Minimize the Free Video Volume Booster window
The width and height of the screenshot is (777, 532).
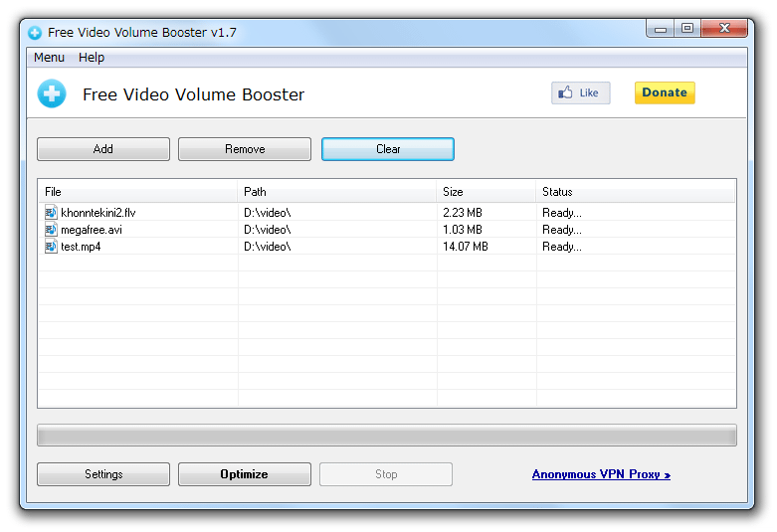(660, 29)
